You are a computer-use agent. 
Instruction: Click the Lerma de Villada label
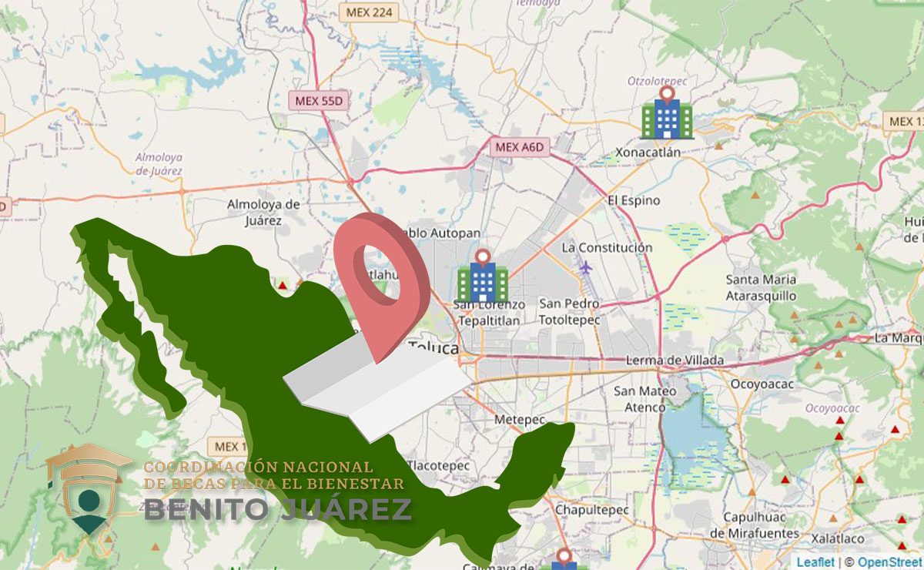point(673,359)
